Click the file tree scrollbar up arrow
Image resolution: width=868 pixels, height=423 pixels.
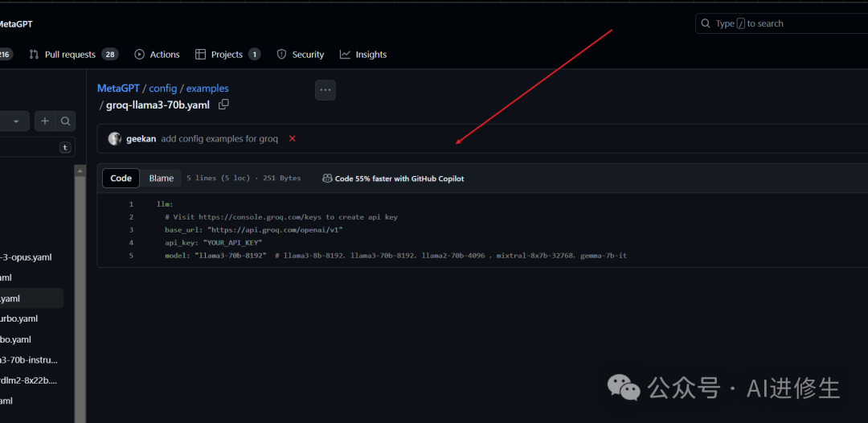pyautogui.click(x=80, y=170)
